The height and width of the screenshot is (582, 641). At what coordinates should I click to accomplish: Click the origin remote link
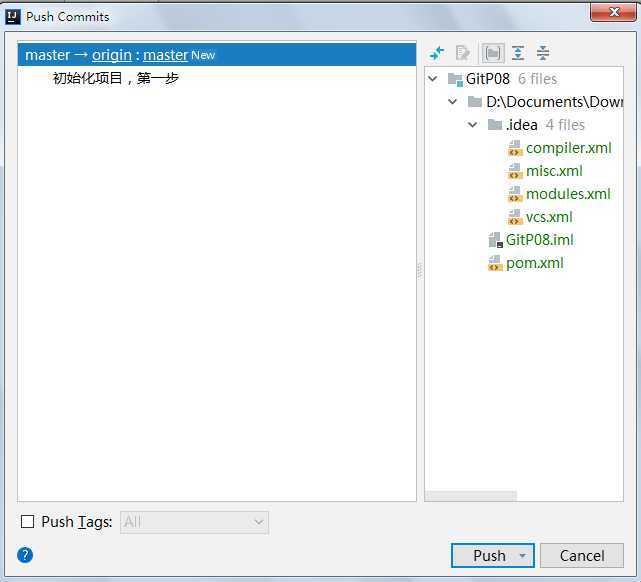click(x=112, y=55)
